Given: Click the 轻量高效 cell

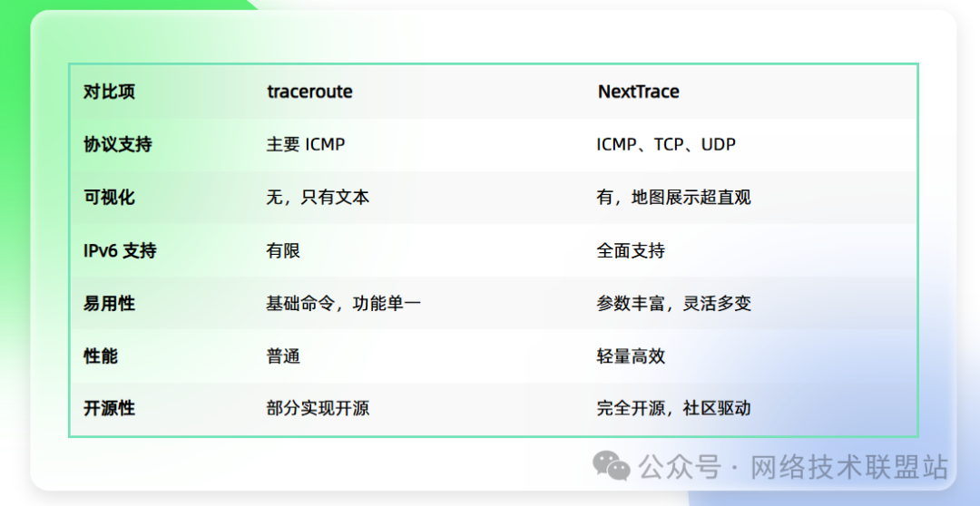Looking at the screenshot, I should click(x=632, y=356).
